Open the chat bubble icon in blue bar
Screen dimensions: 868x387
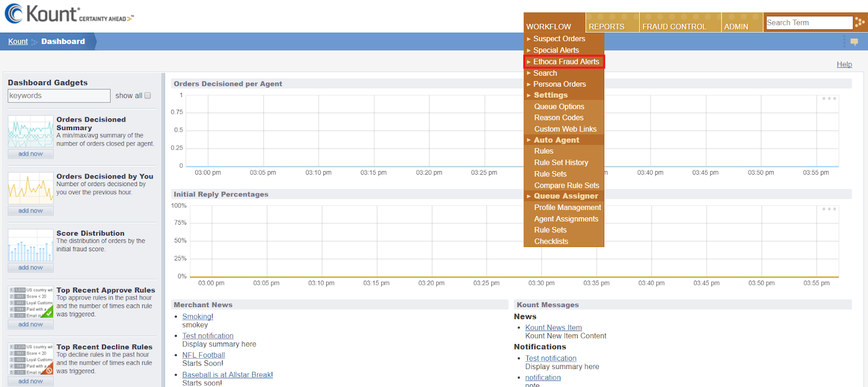click(854, 42)
